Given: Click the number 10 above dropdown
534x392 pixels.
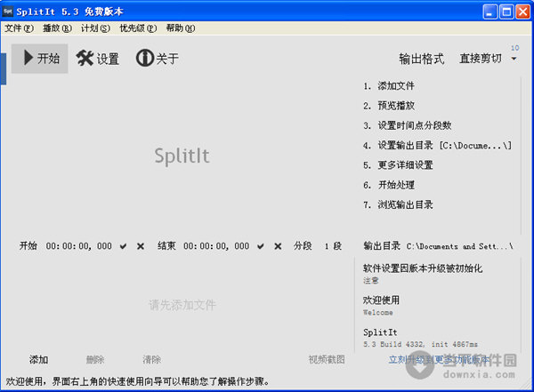Looking at the screenshot, I should [x=514, y=48].
